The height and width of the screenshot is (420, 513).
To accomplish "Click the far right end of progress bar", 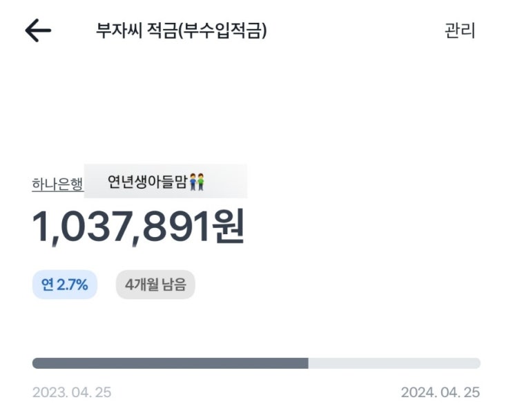I will [x=477, y=363].
